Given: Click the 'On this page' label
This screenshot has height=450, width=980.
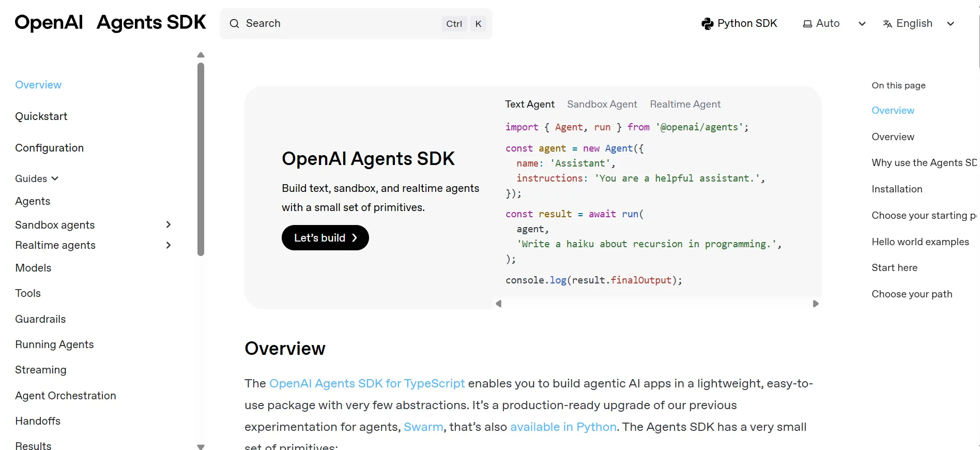Looking at the screenshot, I should (898, 85).
